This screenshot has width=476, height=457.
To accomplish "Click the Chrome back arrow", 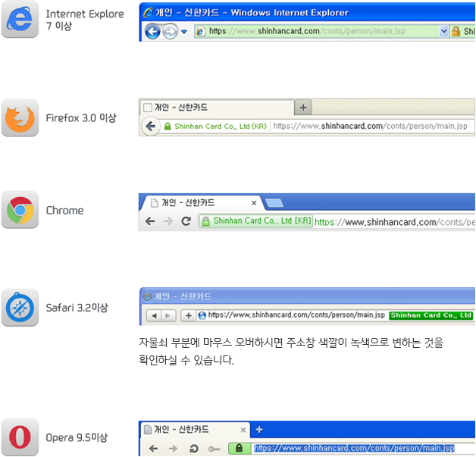I will pyautogui.click(x=150, y=221).
